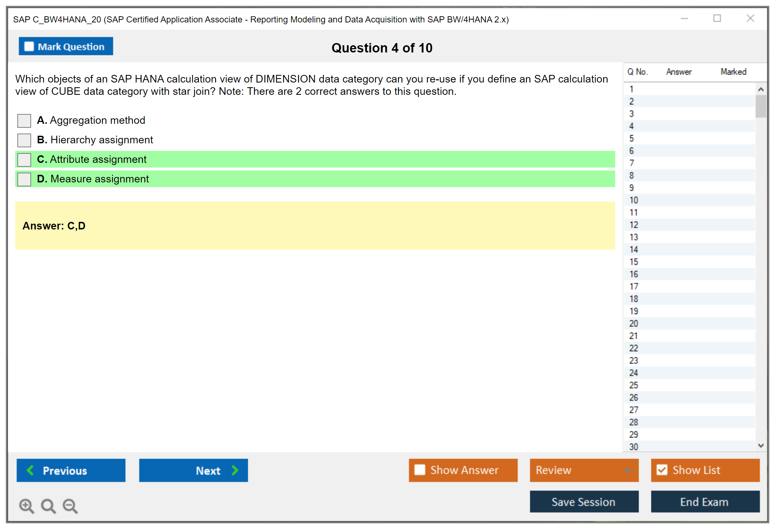Toggle the Show Answer checkbox
Screen dimensions: 778x532
[420, 470]
